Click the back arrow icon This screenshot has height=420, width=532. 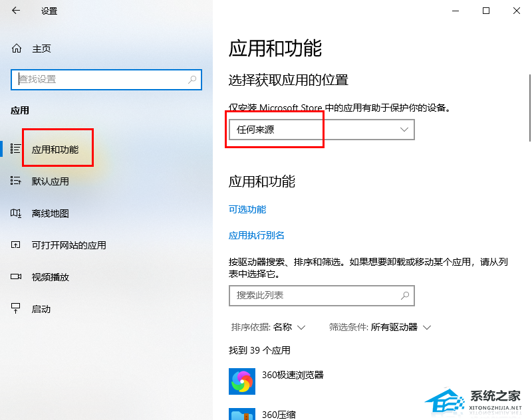tap(15, 11)
